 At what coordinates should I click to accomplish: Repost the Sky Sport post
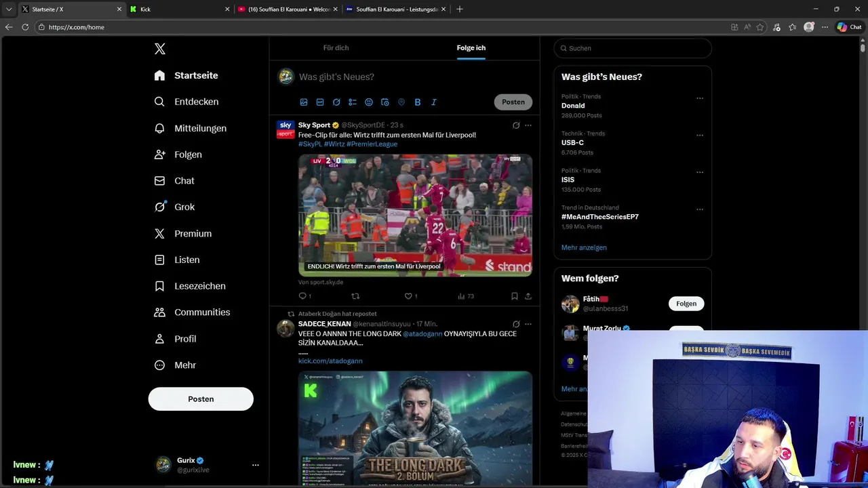[355, 296]
